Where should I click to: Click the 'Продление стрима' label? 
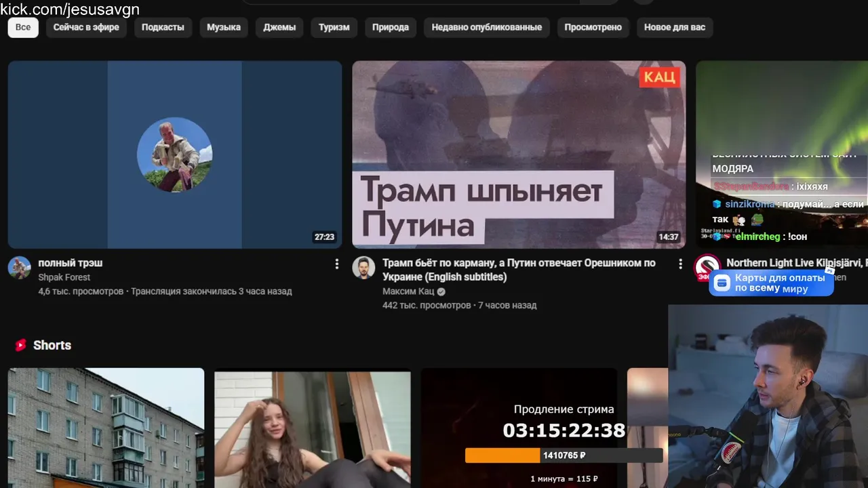[x=564, y=409]
